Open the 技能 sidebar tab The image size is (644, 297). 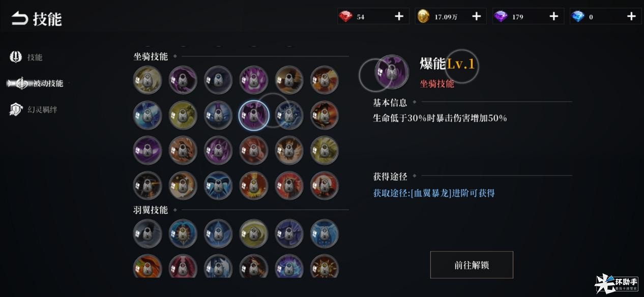pos(26,57)
